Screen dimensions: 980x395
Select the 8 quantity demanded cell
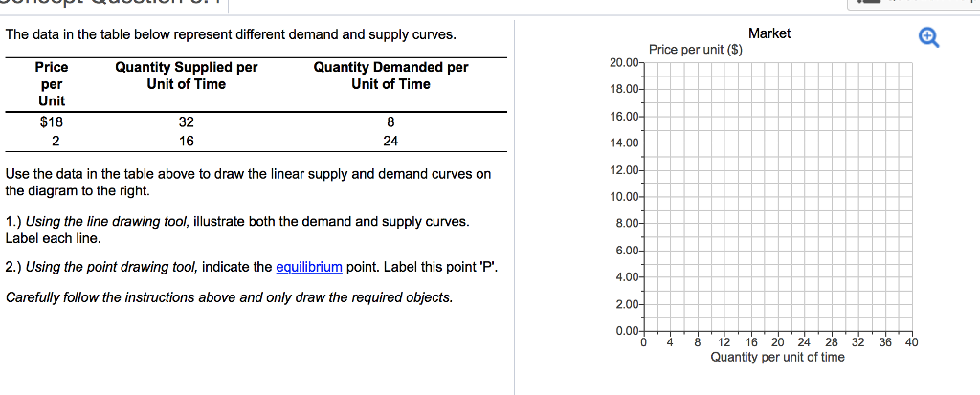tap(390, 122)
